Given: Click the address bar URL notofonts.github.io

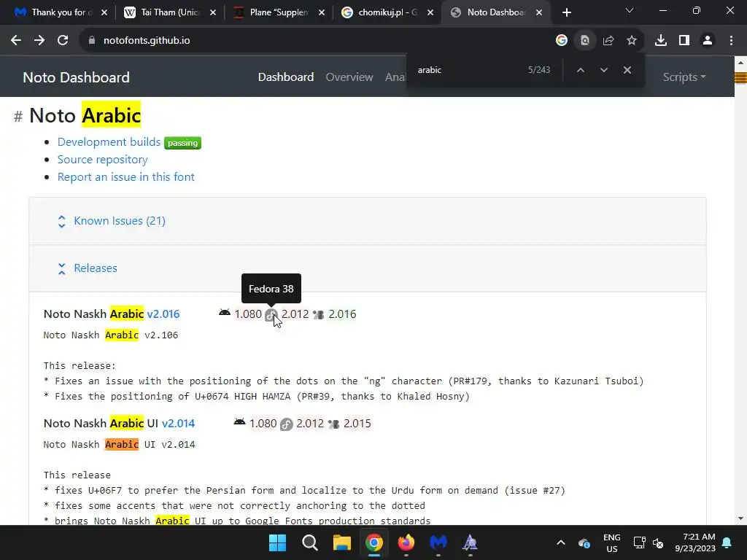Looking at the screenshot, I should pyautogui.click(x=147, y=41).
